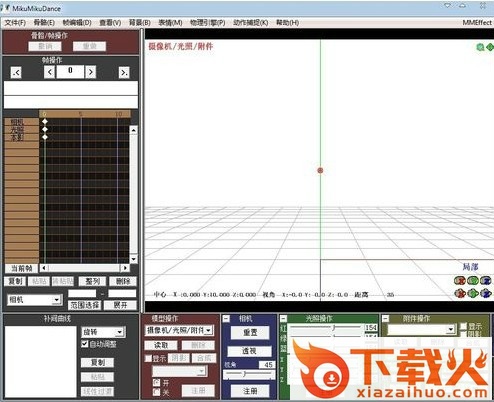The image size is (494, 402).
Task: Click the 注册 button in 相机 panel
Action: tap(250, 391)
